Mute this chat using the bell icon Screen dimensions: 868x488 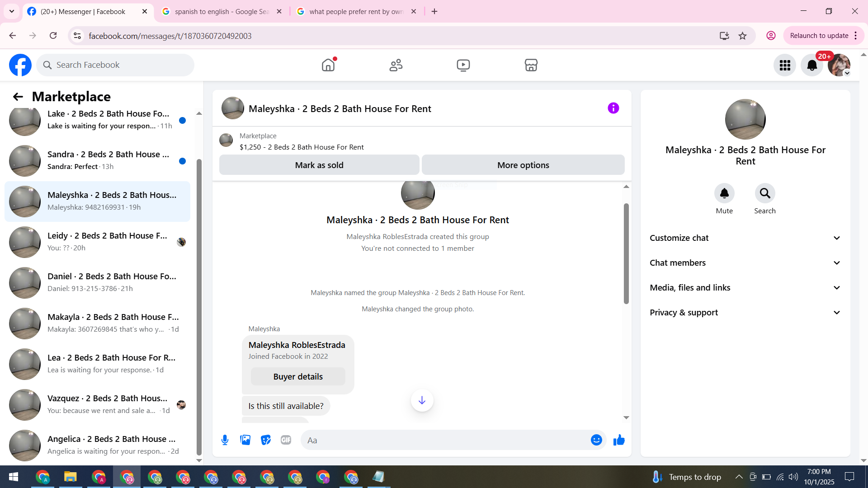pyautogui.click(x=724, y=193)
